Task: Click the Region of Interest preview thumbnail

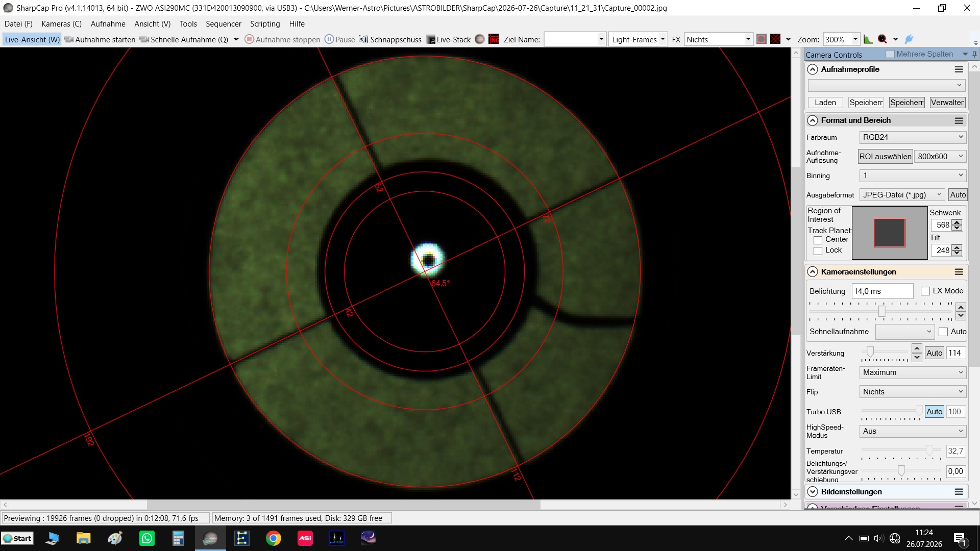Action: 890,233
